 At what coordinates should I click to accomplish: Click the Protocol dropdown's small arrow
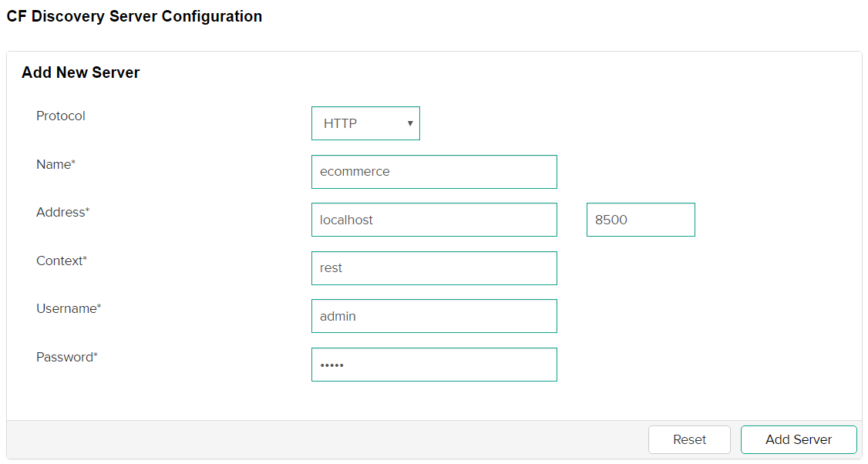click(411, 123)
